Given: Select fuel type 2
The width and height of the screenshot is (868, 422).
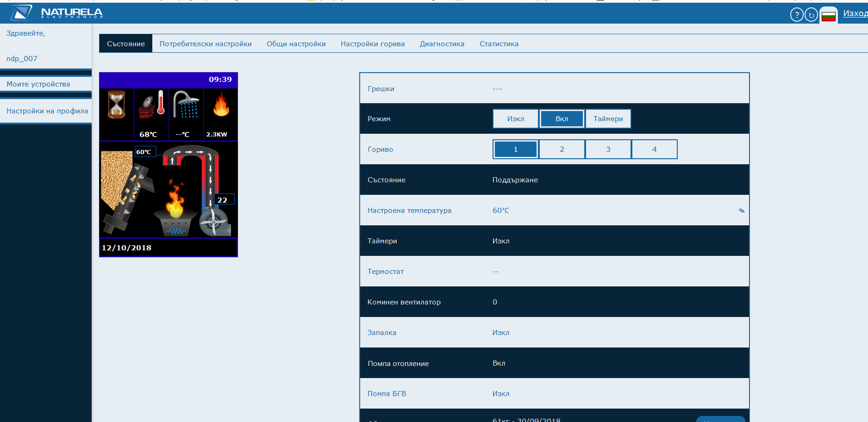Looking at the screenshot, I should [x=562, y=149].
